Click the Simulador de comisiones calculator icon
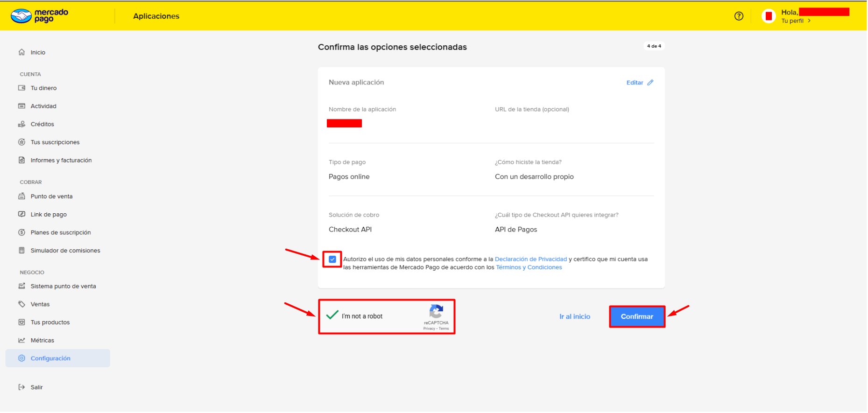Screen dimensions: 868x413 (21, 250)
